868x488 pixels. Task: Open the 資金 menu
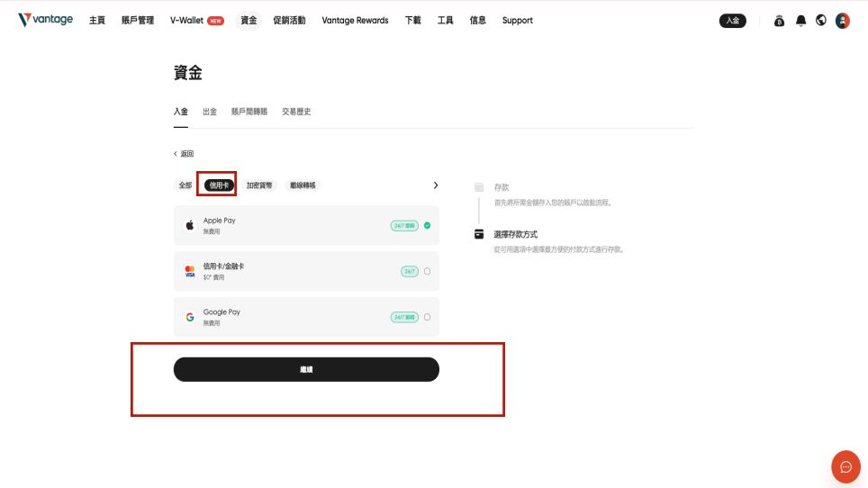249,21
